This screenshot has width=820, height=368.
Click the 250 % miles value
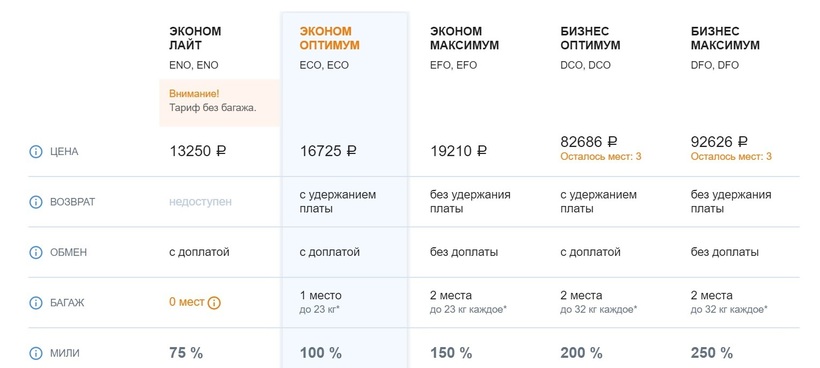point(712,353)
